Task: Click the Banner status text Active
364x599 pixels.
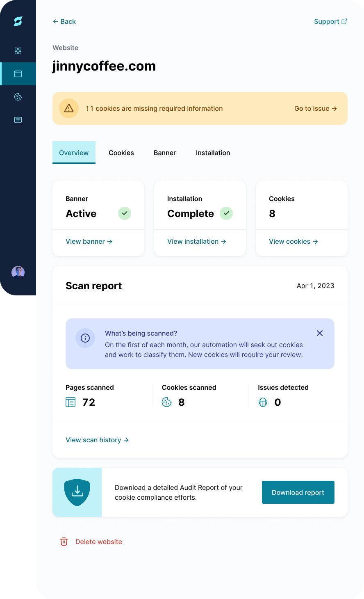Action: coord(81,213)
